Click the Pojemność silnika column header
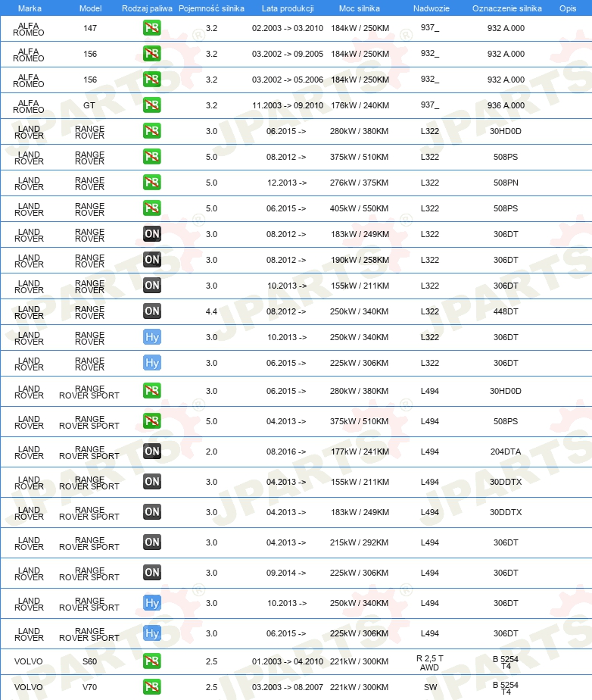 [x=211, y=8]
